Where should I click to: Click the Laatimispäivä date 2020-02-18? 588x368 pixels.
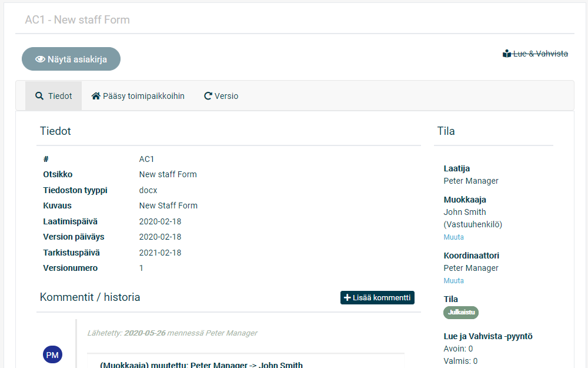[x=160, y=221]
